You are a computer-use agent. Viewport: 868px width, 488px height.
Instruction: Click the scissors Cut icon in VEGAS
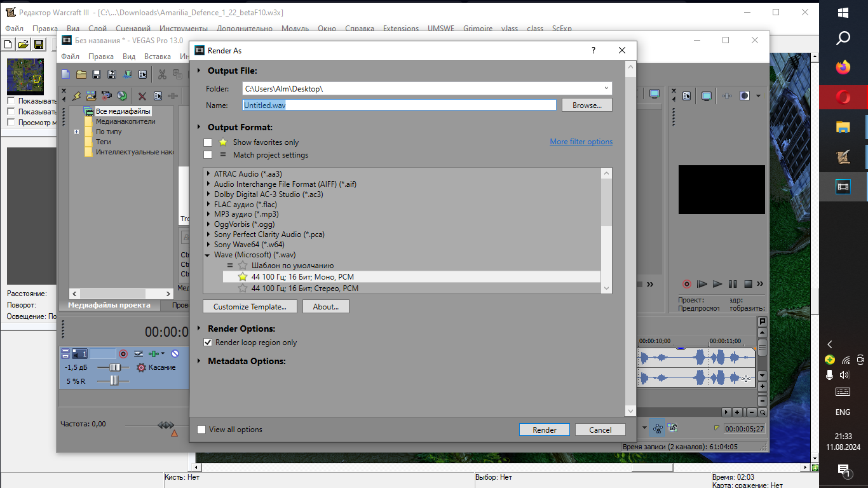coord(162,75)
